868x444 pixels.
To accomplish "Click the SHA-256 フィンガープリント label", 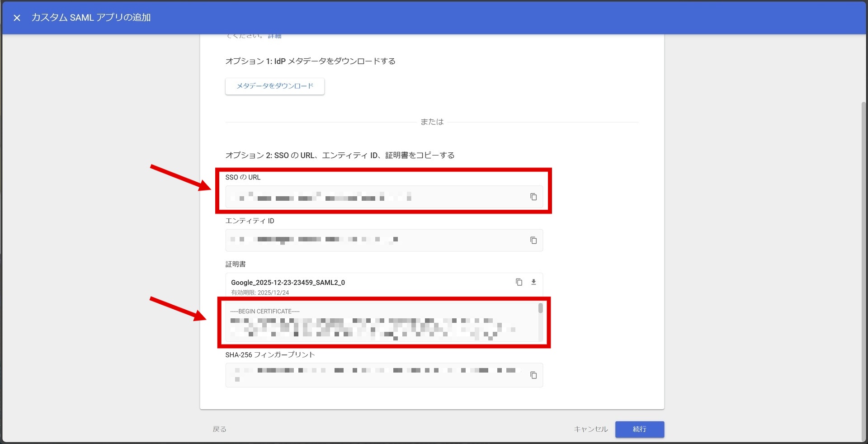I will click(x=270, y=355).
